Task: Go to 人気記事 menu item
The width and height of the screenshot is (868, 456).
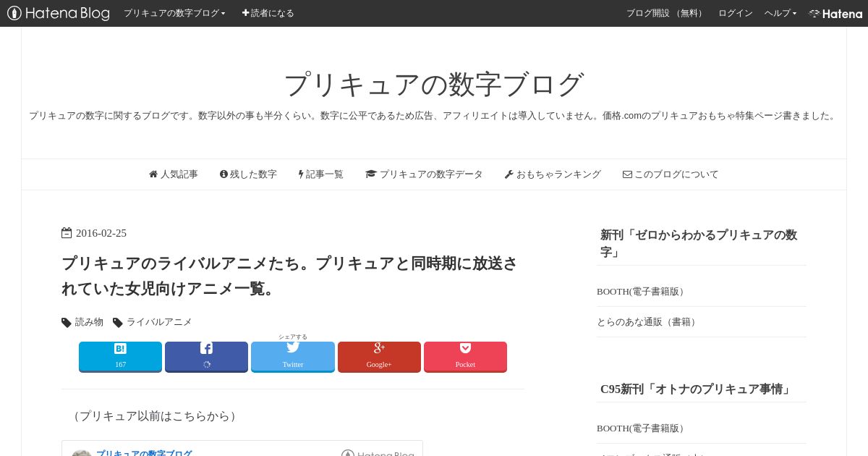Action: [174, 174]
